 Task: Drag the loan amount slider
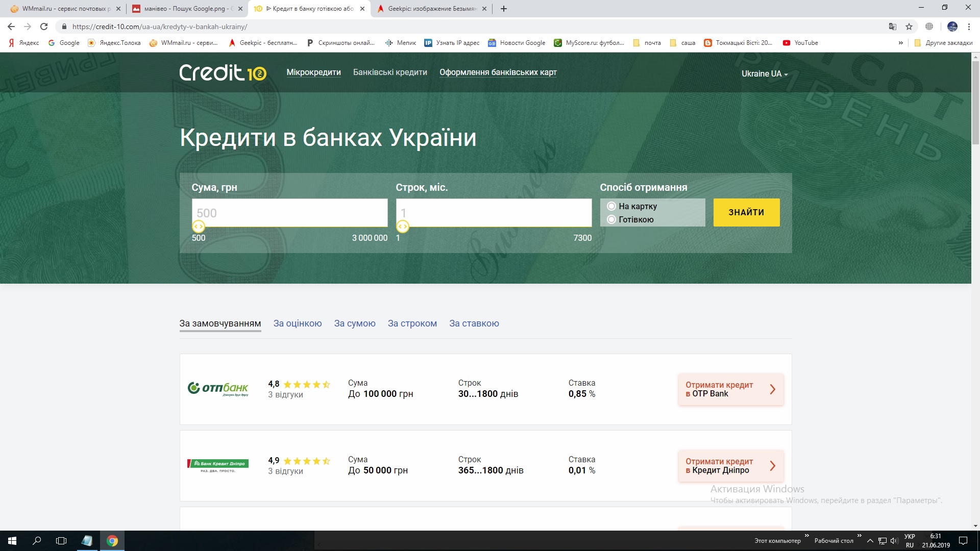pyautogui.click(x=198, y=226)
